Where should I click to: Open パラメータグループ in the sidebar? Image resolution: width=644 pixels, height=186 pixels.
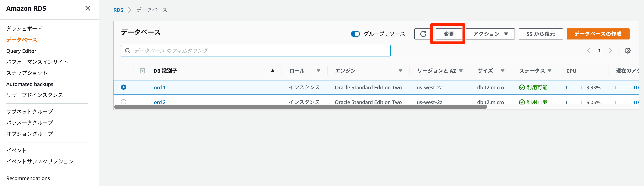click(30, 123)
